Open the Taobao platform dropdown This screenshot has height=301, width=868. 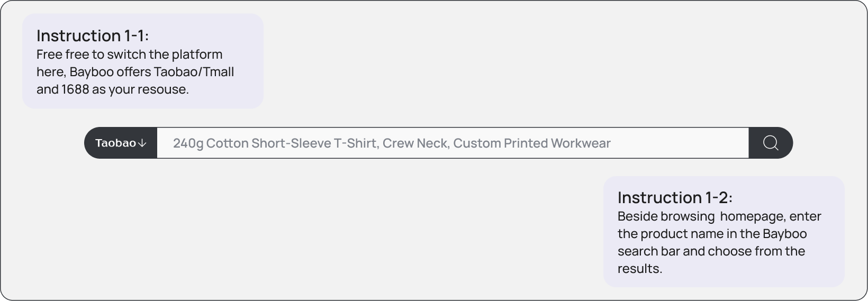pos(121,143)
